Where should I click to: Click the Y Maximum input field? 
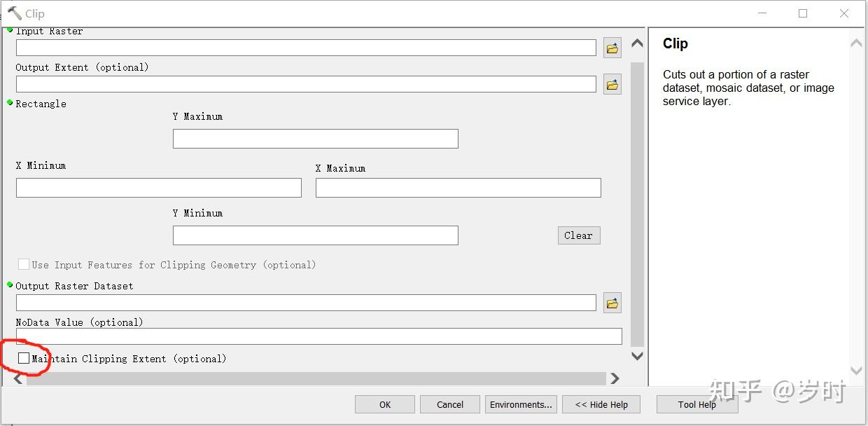point(315,139)
